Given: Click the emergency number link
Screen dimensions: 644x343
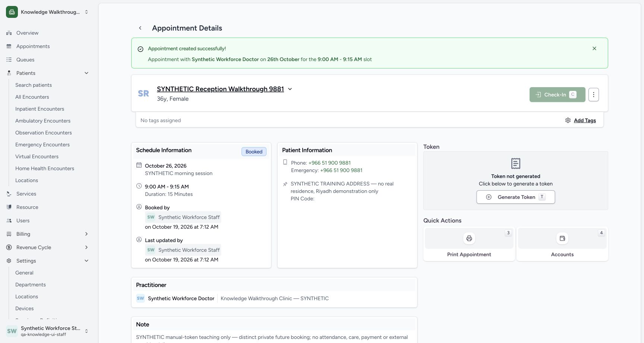Looking at the screenshot, I should 341,170.
